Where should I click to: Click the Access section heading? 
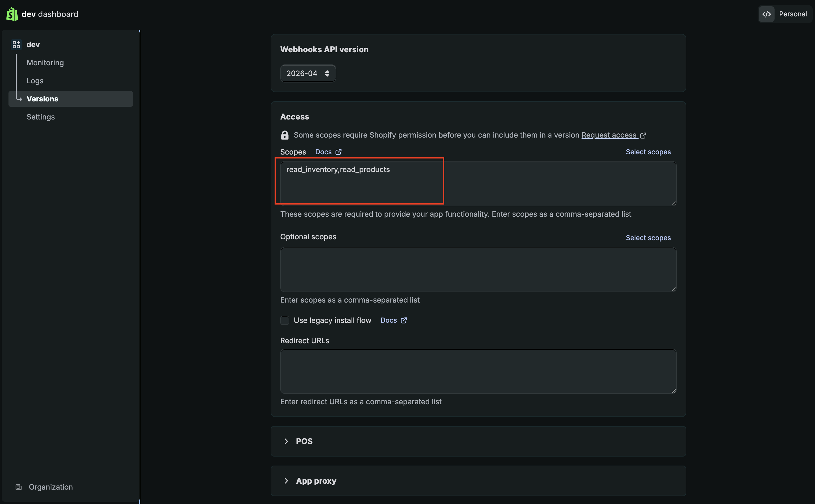pos(295,117)
